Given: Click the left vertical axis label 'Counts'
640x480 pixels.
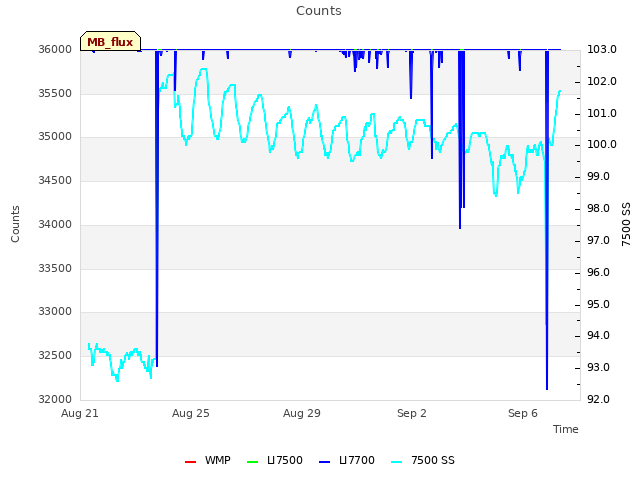Looking at the screenshot, I should [15, 224].
